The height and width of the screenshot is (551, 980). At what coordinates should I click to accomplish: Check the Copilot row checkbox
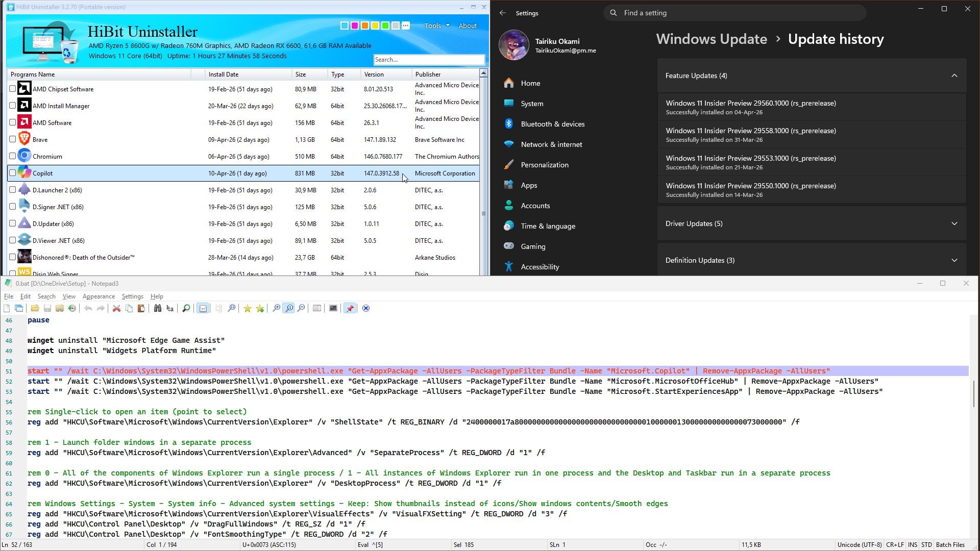tap(13, 173)
